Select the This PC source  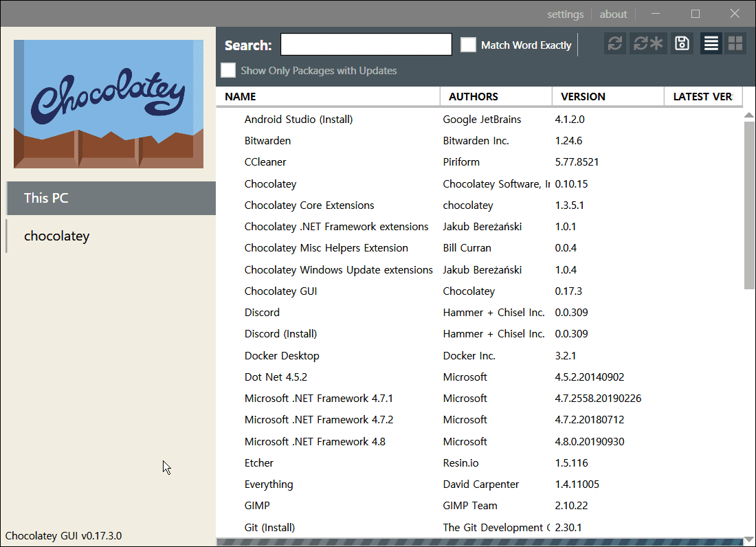[x=111, y=198]
